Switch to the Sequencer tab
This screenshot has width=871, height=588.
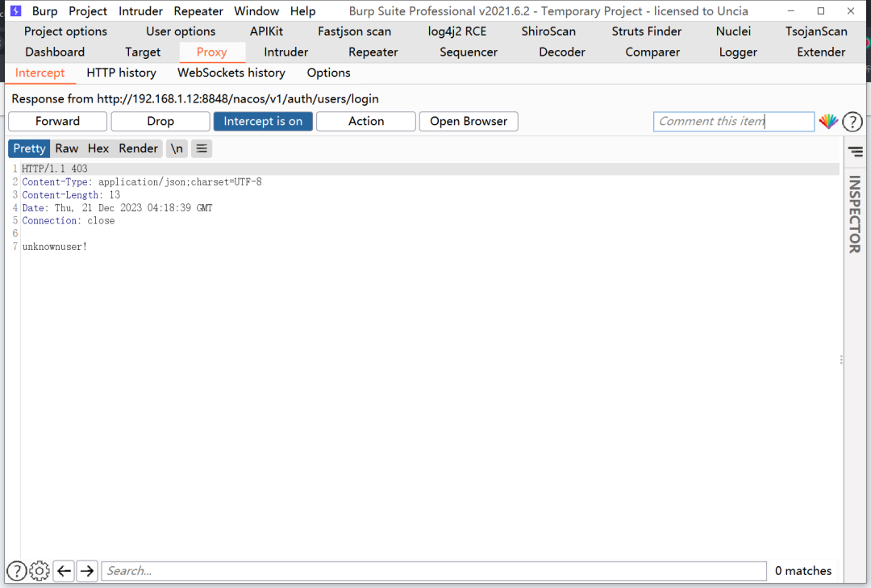(x=469, y=52)
